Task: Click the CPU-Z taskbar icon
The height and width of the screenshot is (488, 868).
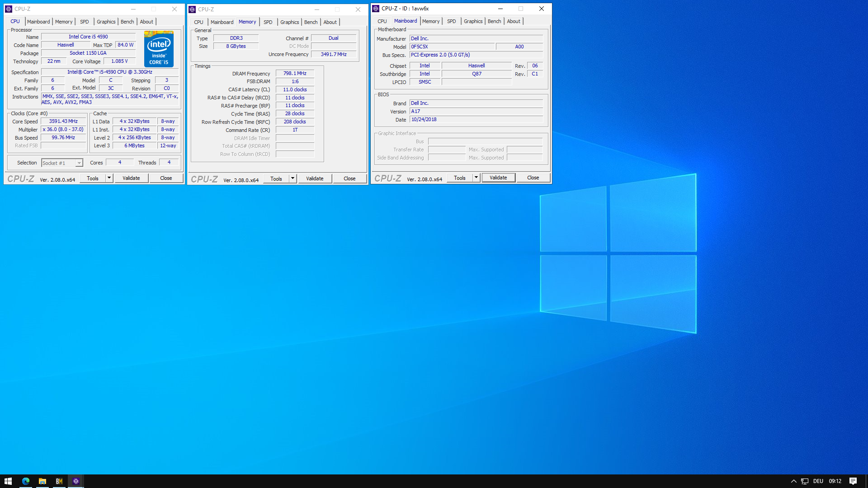Action: [76, 481]
